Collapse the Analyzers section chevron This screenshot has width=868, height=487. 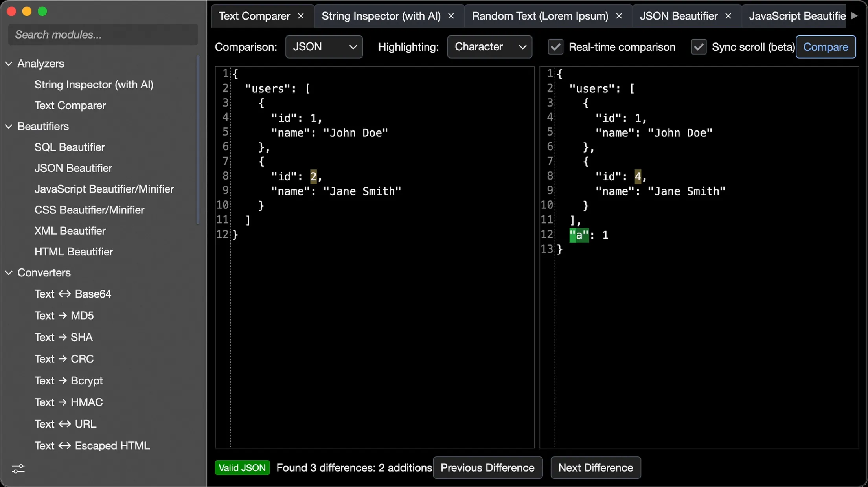(9, 64)
